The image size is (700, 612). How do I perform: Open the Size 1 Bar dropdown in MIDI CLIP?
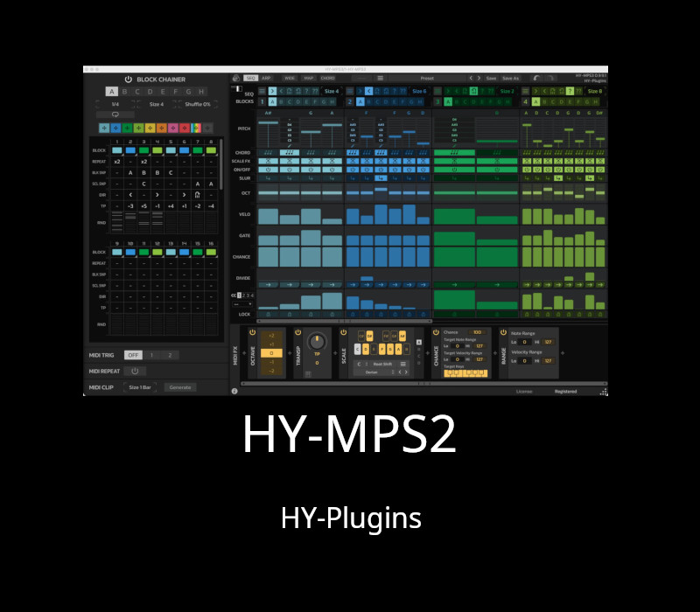point(140,387)
